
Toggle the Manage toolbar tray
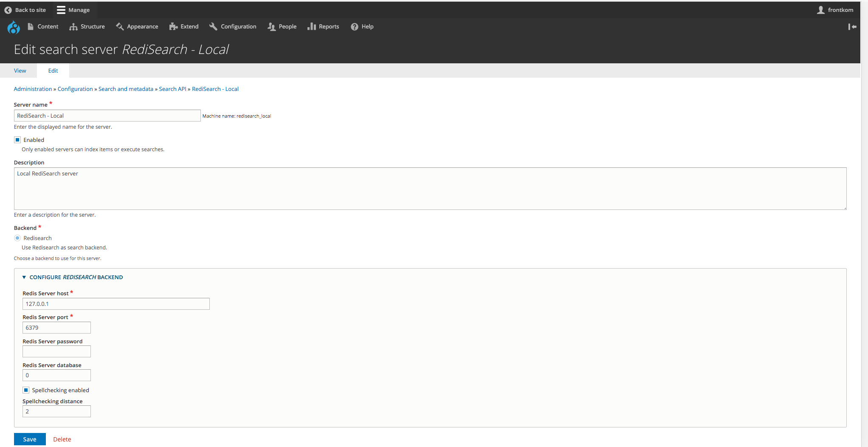(73, 10)
